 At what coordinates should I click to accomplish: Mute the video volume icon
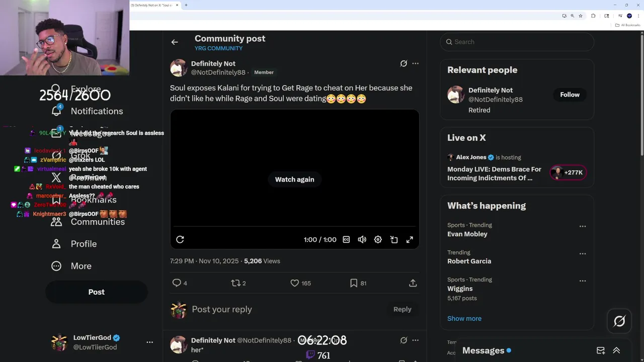[362, 240]
